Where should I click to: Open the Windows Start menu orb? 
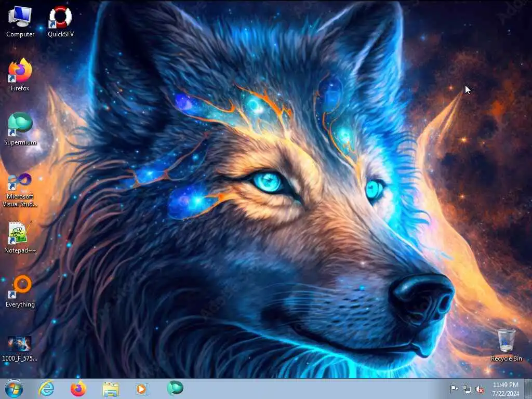14,389
